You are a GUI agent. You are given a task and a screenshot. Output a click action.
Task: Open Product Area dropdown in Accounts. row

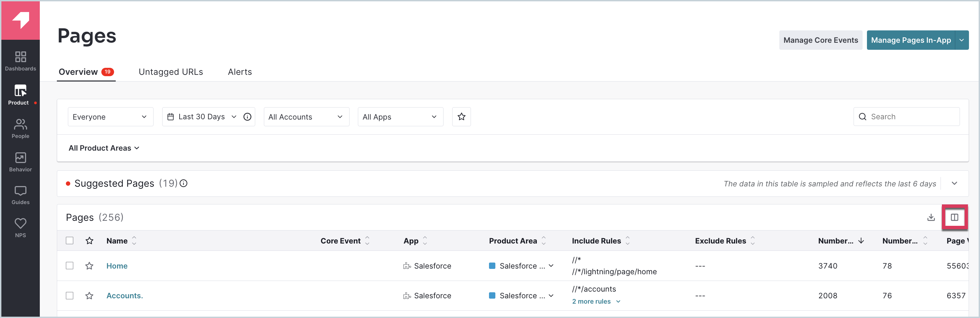pyautogui.click(x=551, y=296)
